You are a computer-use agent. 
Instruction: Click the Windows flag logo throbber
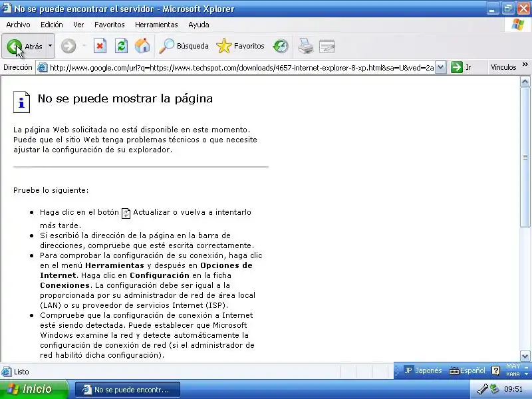(x=518, y=25)
